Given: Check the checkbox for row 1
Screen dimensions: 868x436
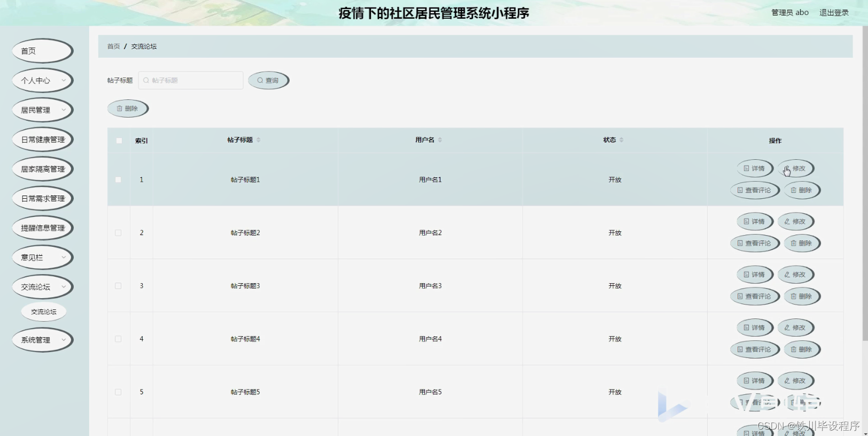Looking at the screenshot, I should pyautogui.click(x=118, y=180).
